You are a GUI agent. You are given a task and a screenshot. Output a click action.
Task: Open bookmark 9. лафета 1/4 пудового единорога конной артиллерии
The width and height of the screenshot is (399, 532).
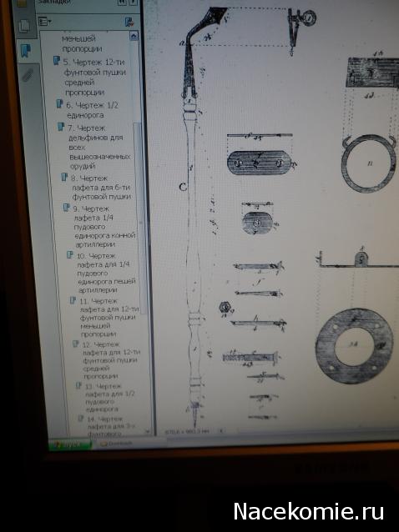[x=104, y=226]
